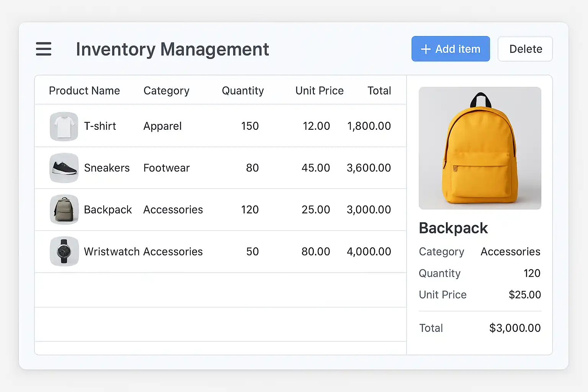Click the Backpack row thumbnail icon
This screenshot has height=392, width=588.
coord(64,210)
